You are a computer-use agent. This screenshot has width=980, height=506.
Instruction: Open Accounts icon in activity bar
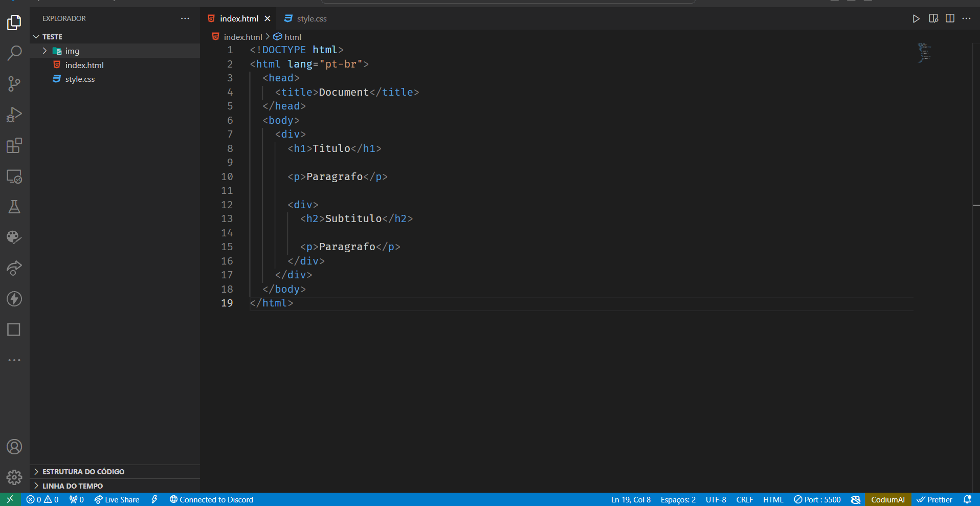(x=14, y=447)
